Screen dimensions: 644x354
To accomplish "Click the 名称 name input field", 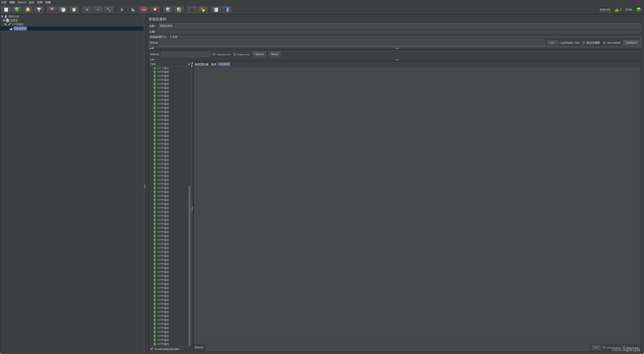I will [400, 26].
